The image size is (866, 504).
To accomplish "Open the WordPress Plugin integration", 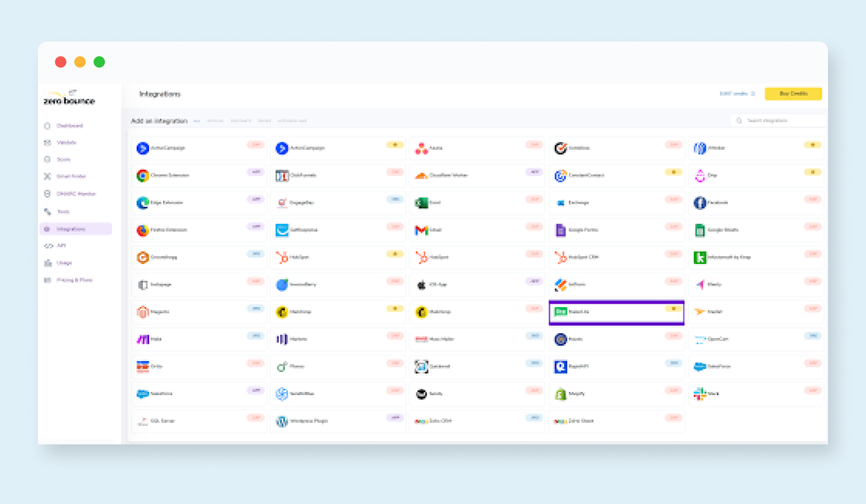I will pyautogui.click(x=337, y=421).
